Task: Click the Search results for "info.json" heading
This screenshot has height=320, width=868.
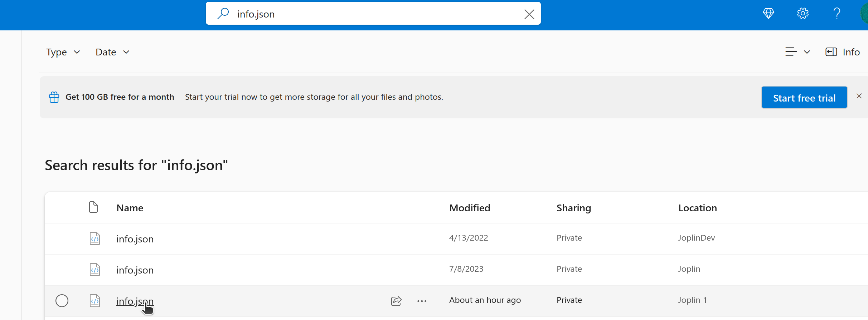Action: [x=136, y=165]
